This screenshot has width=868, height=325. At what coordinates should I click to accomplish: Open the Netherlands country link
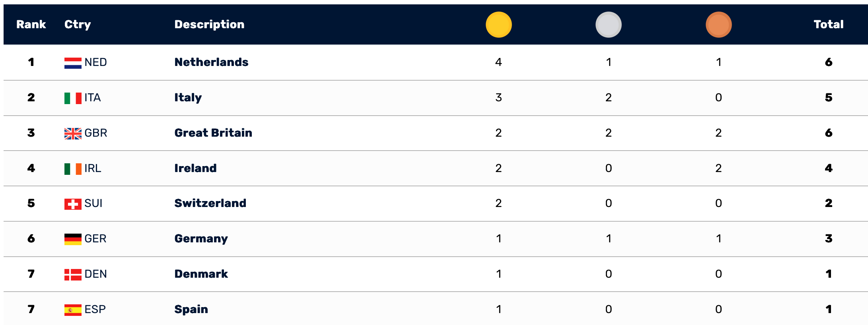[x=211, y=62]
